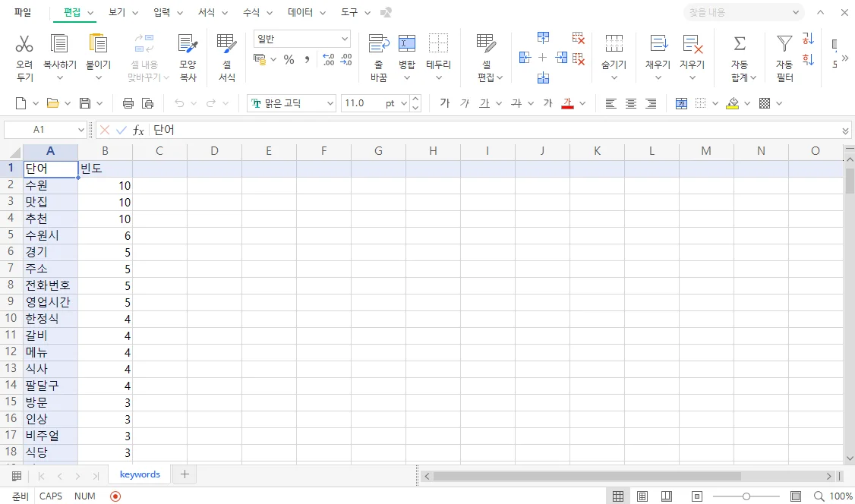Click the 자동 합계 sigma icon

[740, 43]
